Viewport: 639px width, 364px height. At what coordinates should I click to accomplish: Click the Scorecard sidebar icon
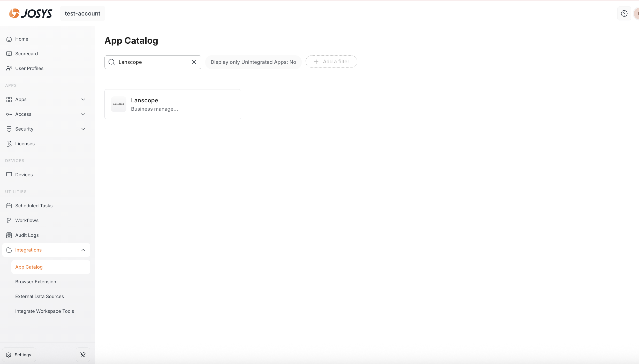[x=9, y=54]
